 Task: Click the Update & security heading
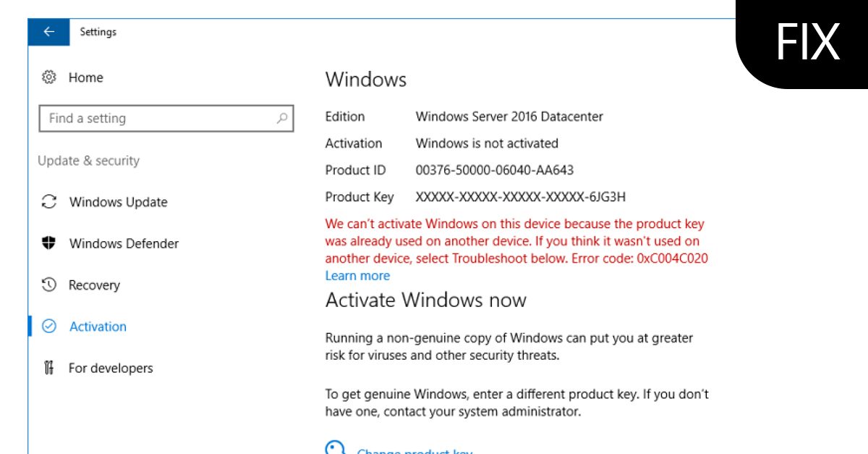(x=88, y=161)
